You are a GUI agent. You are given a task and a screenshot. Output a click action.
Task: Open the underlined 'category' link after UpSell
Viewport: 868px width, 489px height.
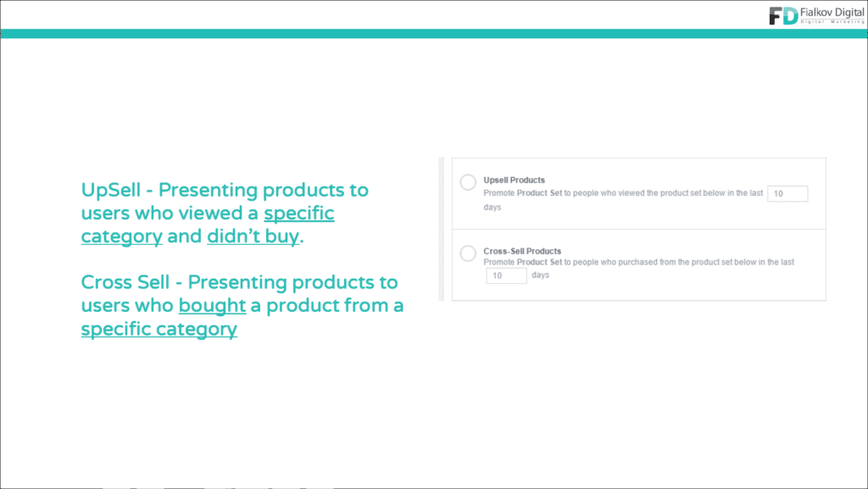[122, 236]
